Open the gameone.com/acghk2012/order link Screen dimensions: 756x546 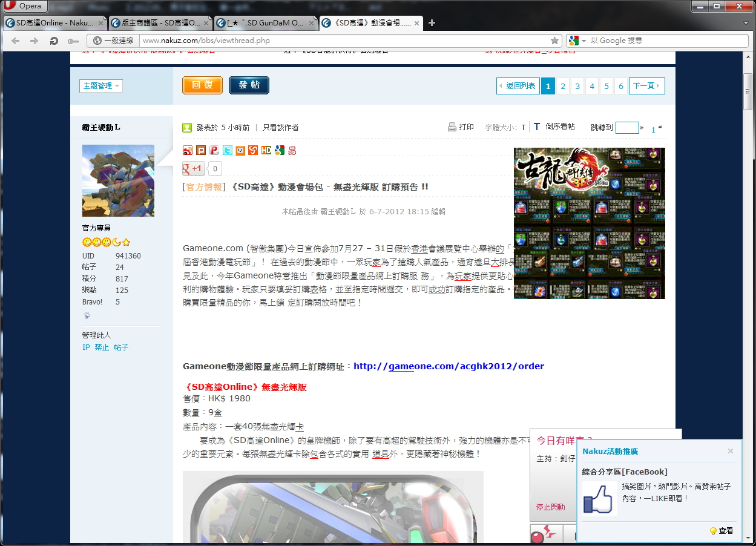[449, 366]
